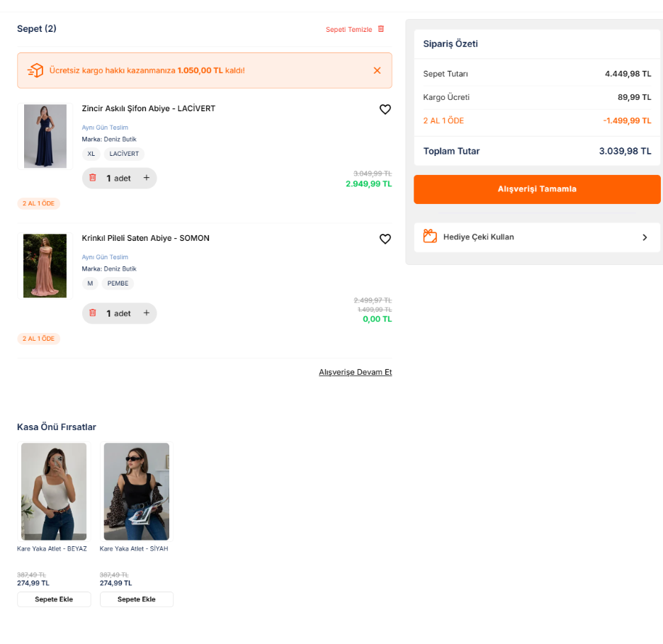This screenshot has height=644, width=663.
Task: Delete the LACİVERT dress using trash icon
Action: (93, 178)
